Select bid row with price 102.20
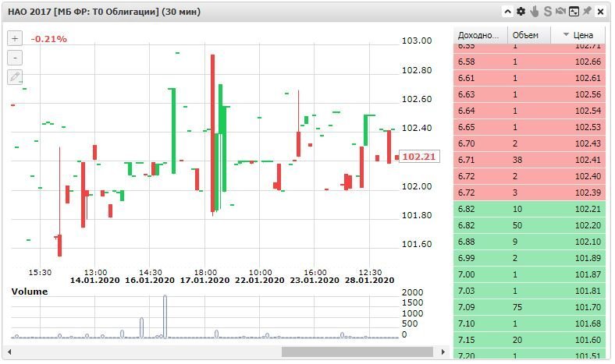 [530, 225]
